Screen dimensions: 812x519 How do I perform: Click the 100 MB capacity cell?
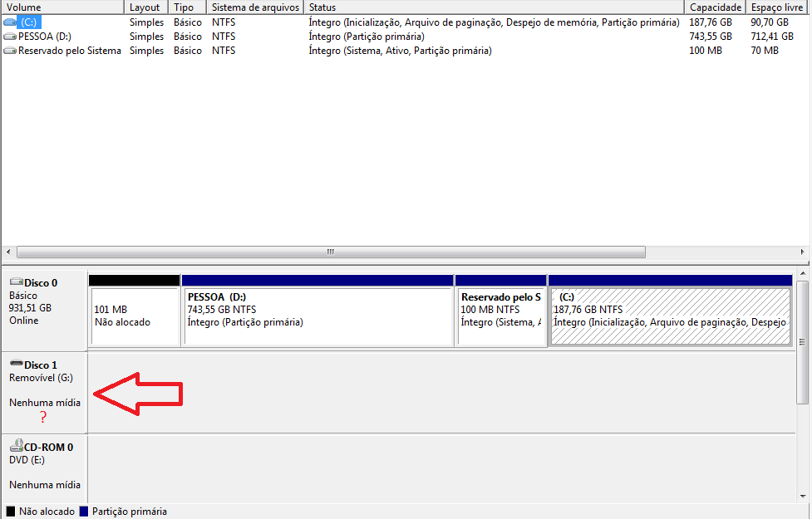pyautogui.click(x=706, y=51)
